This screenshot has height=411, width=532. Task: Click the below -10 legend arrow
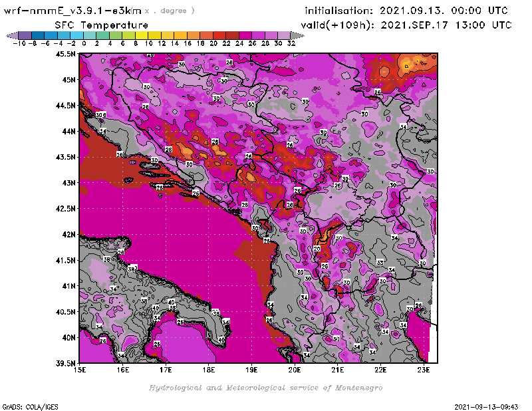pos(12,36)
